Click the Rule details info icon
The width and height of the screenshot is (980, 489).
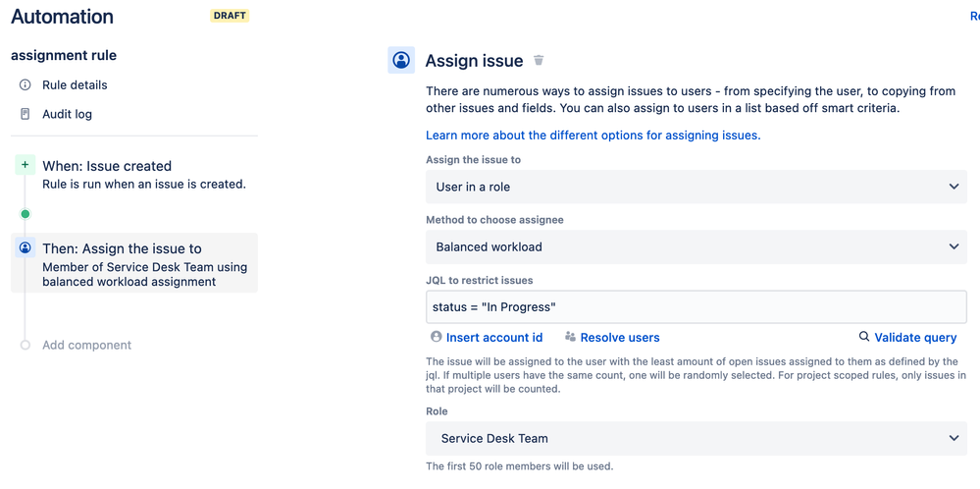26,85
